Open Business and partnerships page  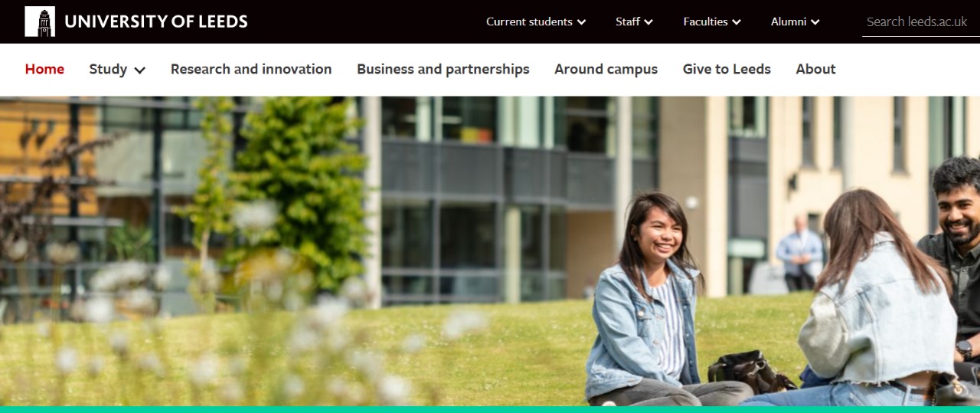(443, 69)
